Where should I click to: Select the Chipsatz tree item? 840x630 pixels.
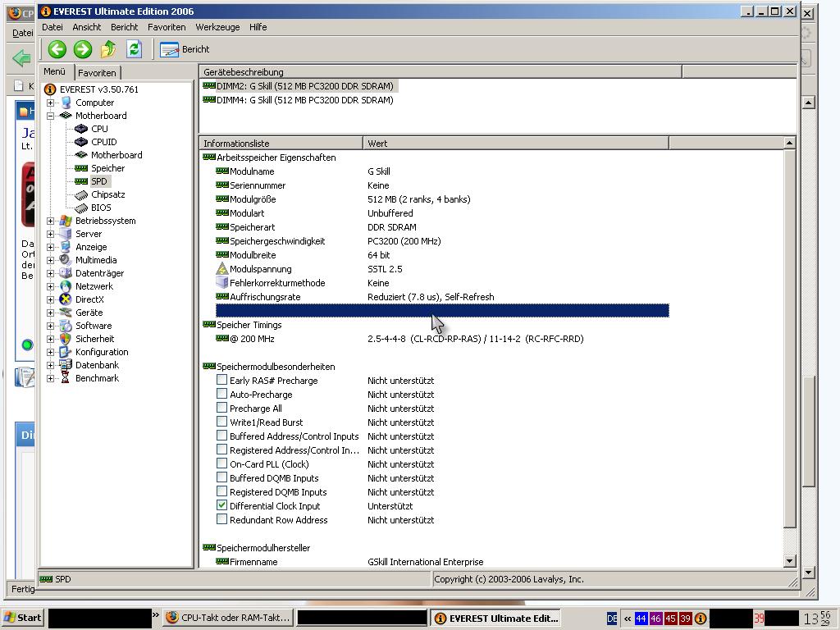pyautogui.click(x=107, y=194)
